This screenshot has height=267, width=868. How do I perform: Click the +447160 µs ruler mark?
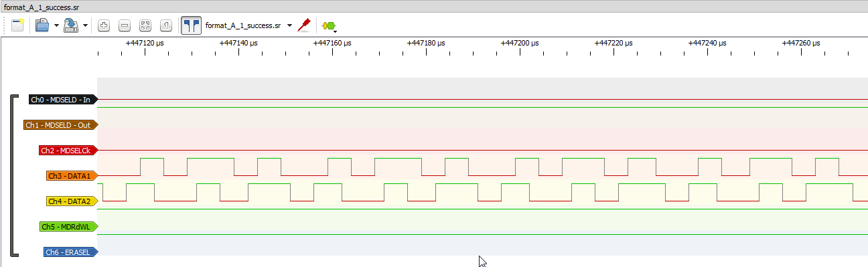coord(332,43)
